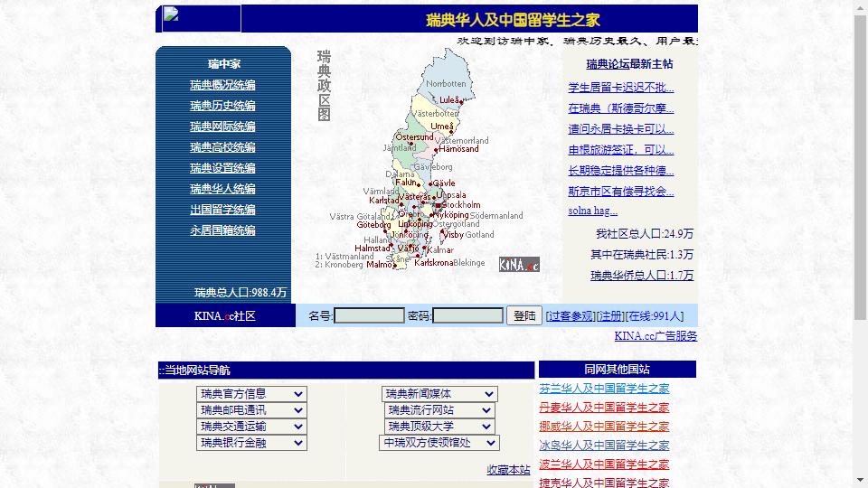The width and height of the screenshot is (868, 488).
Task: Click the page vertical scrollbar thumb
Action: pyautogui.click(x=860, y=168)
